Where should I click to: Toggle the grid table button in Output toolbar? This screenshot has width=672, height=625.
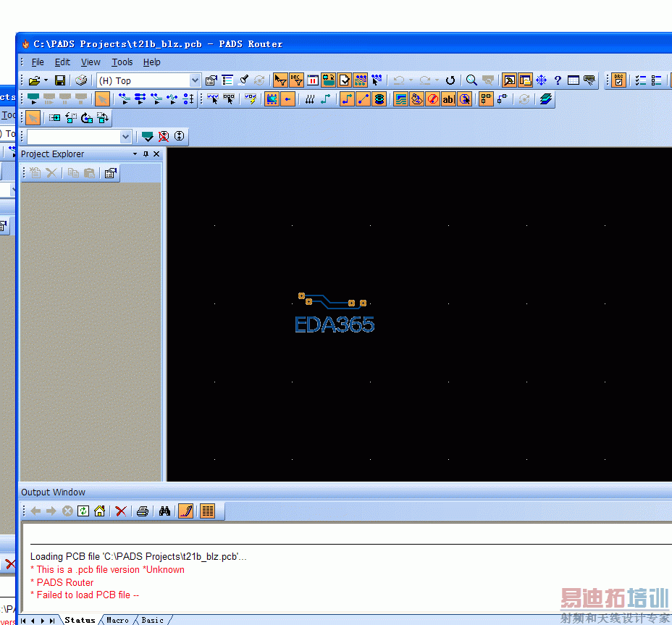coord(207,511)
